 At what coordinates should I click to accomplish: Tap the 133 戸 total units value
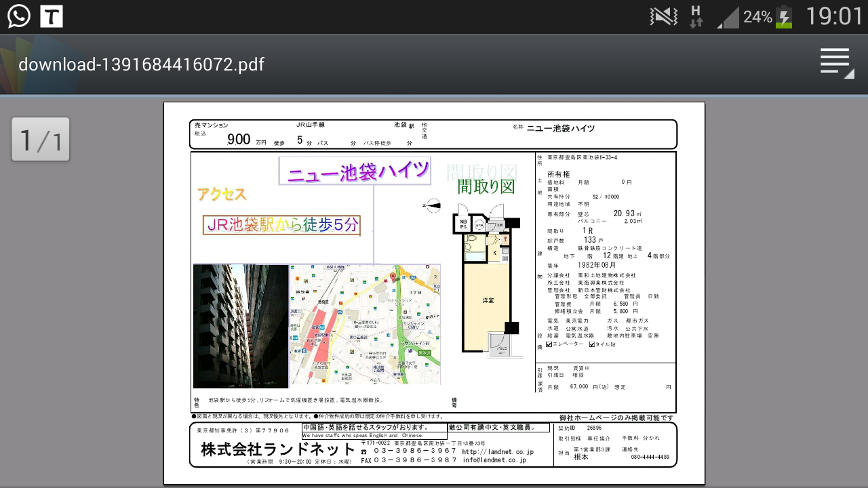pyautogui.click(x=593, y=240)
